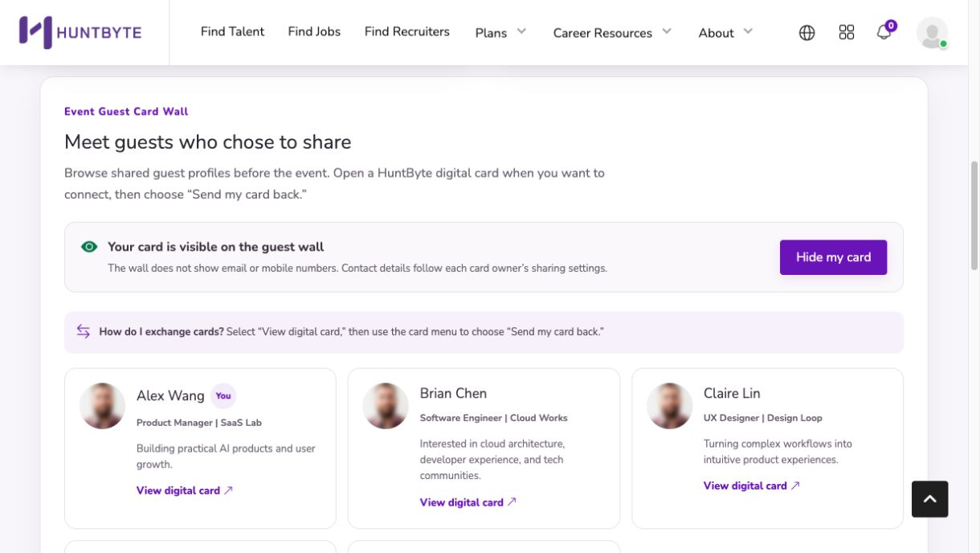
Task: Open the language globe icon
Action: (x=807, y=32)
